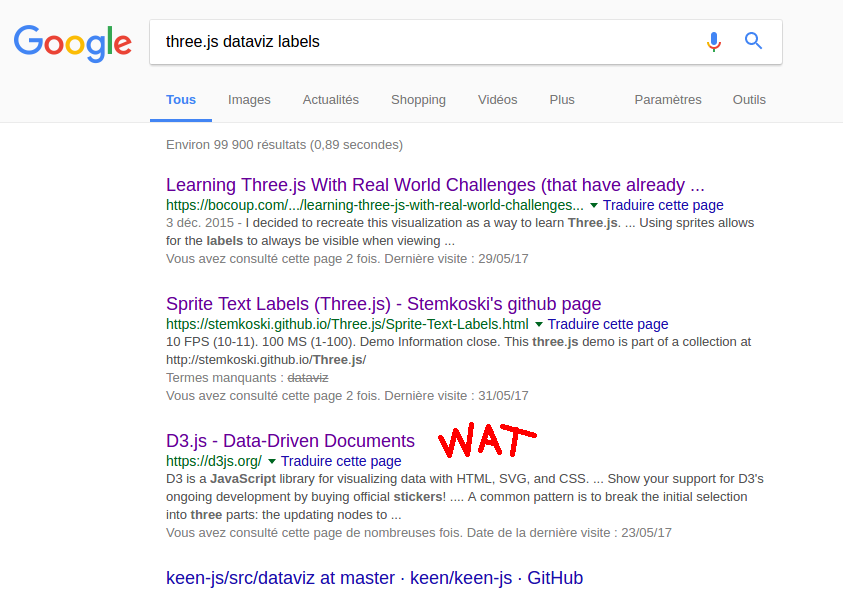Viewport: 843px width, 590px height.
Task: Click the bocoup.com green URL text
Action: pyautogui.click(x=374, y=205)
